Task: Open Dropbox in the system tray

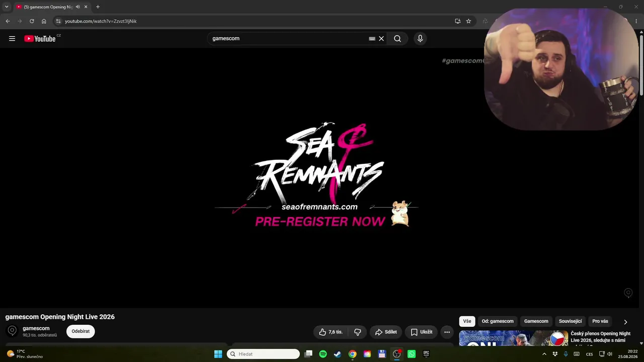Action: tap(555, 354)
